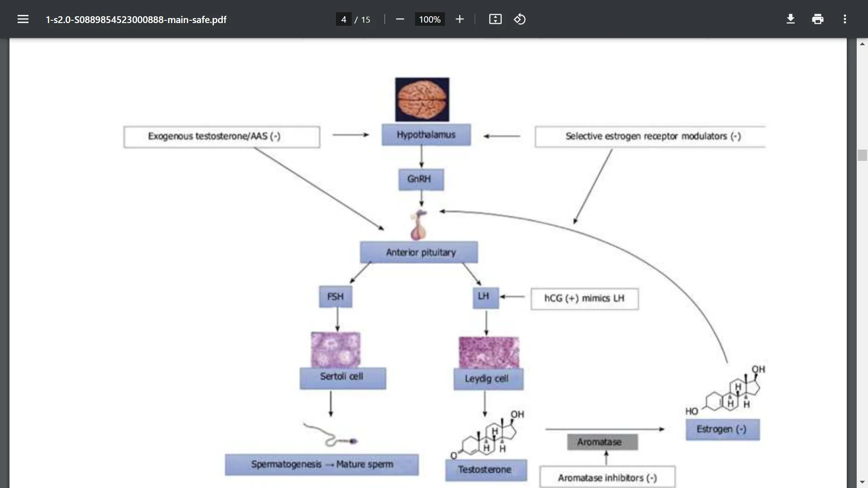The height and width of the screenshot is (488, 868).
Task: Toggle fit to page view
Action: point(495,19)
